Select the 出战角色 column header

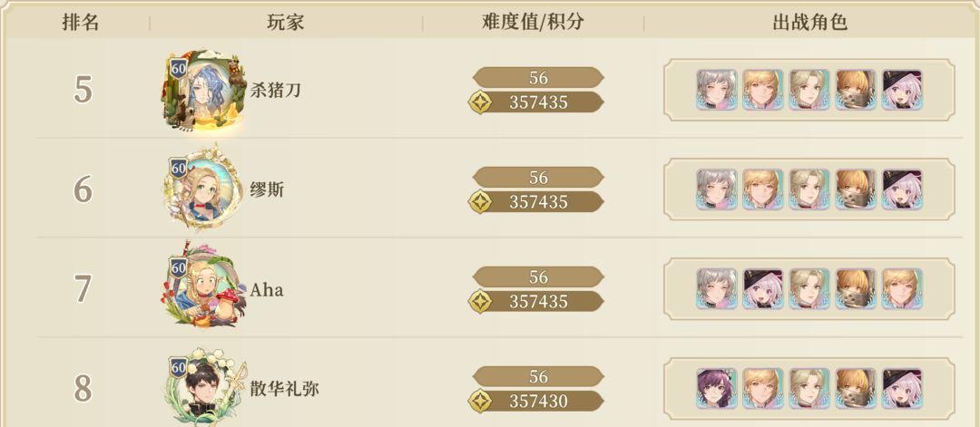pyautogui.click(x=809, y=23)
